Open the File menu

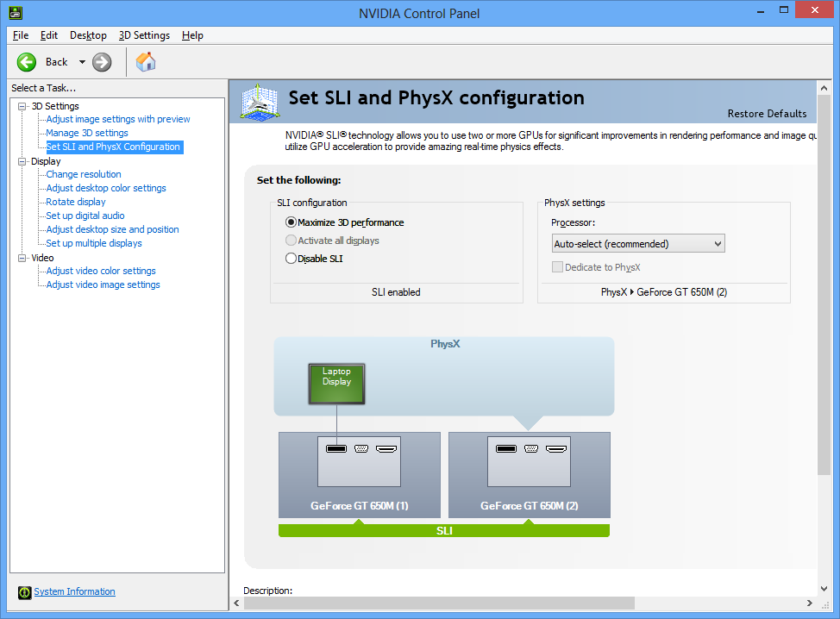[21, 35]
